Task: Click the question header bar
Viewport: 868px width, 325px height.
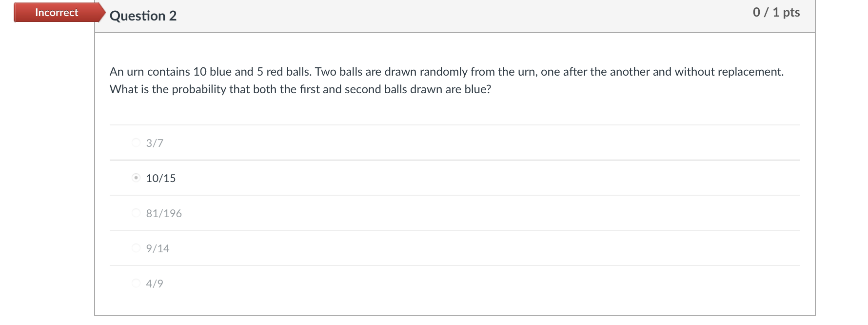Action: pos(439,16)
